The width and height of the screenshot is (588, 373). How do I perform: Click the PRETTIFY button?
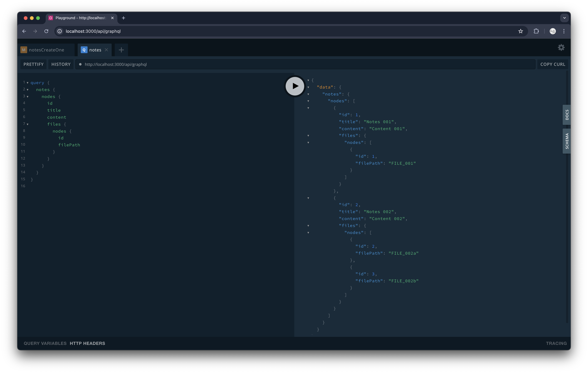pos(33,64)
